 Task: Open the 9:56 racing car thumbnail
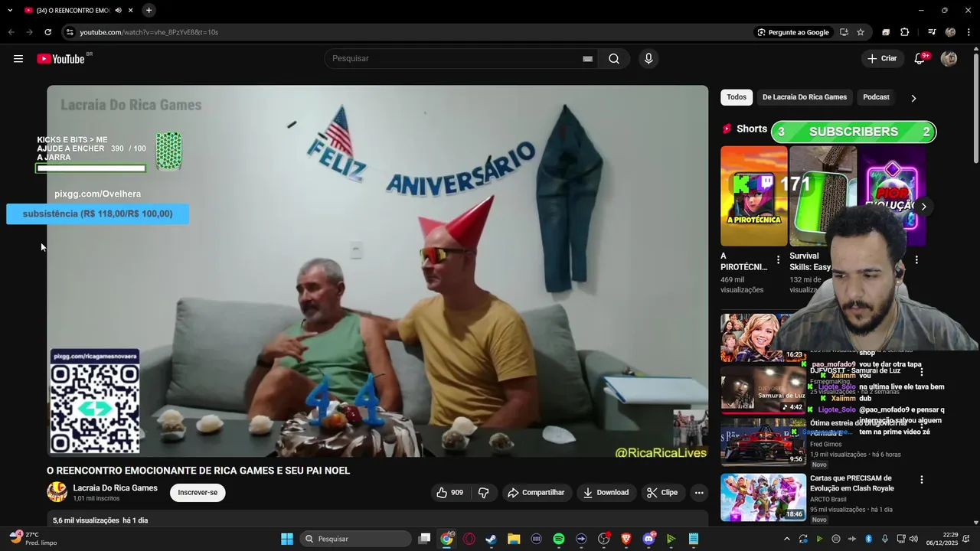(763, 442)
